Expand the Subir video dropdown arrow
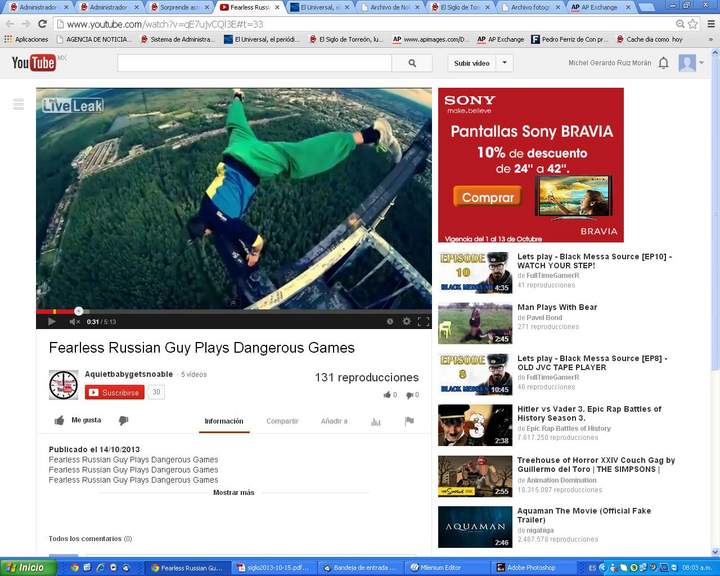The width and height of the screenshot is (720, 576). [x=505, y=63]
